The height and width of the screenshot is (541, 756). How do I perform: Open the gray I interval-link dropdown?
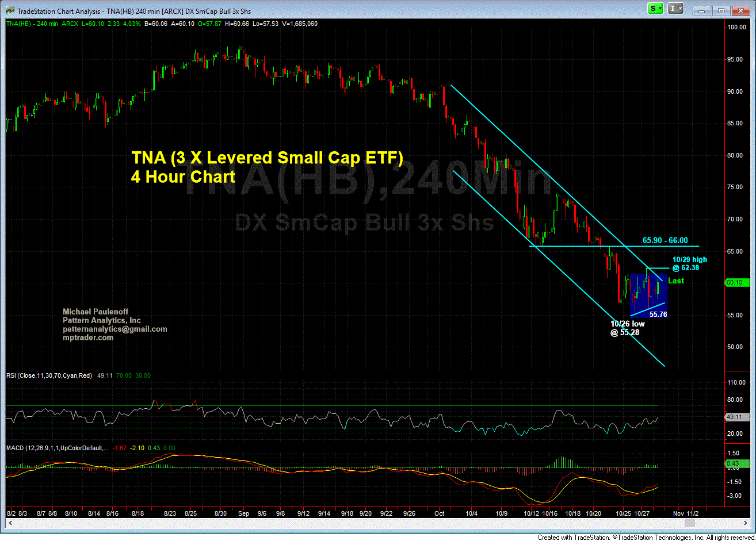[x=676, y=9]
